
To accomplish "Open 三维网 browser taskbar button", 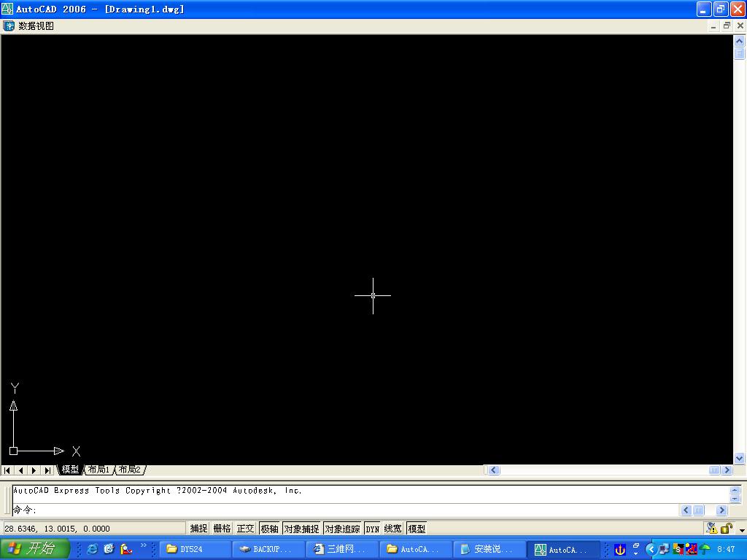I will tap(342, 550).
